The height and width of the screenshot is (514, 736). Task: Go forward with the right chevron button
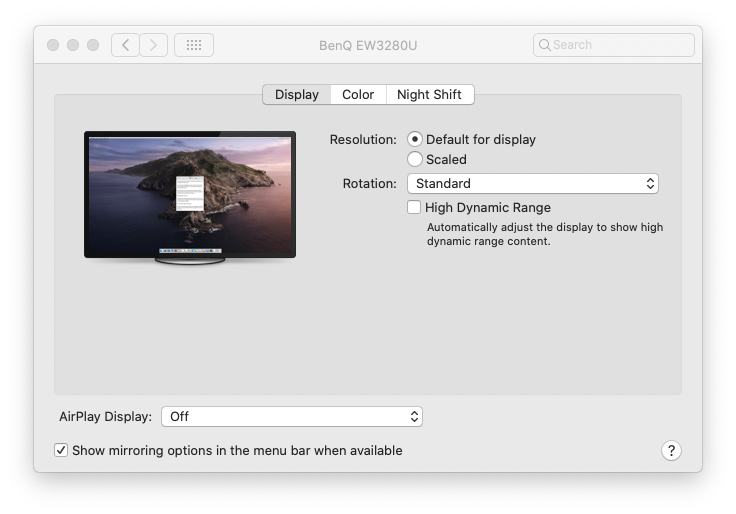(153, 45)
